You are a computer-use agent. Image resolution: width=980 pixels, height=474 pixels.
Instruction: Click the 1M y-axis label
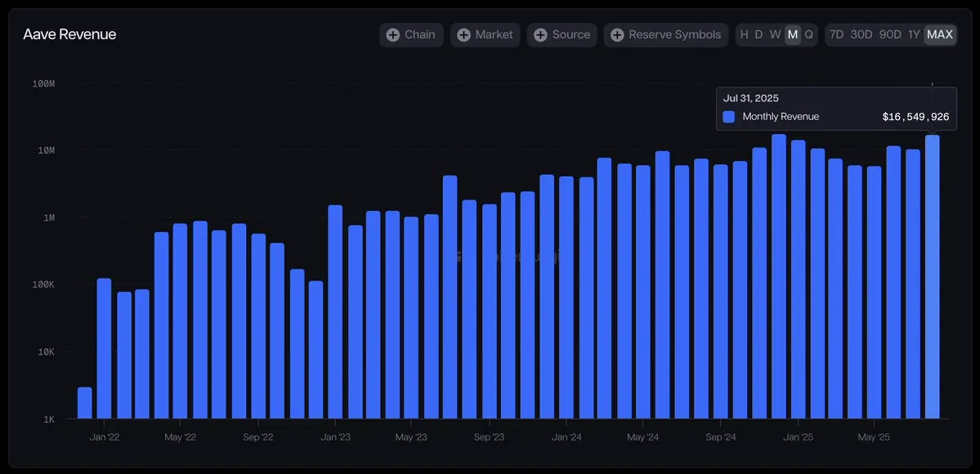click(49, 217)
